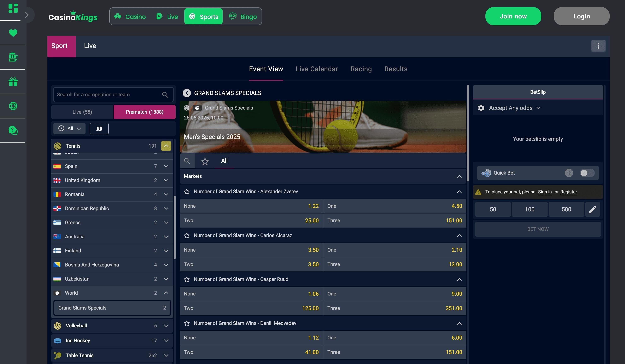Click the Register link
Image resolution: width=625 pixels, height=364 pixels.
[x=568, y=192]
